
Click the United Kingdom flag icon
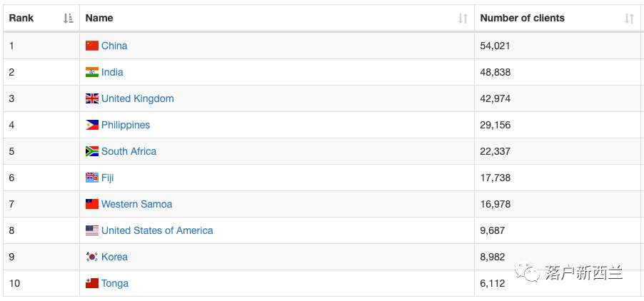[92, 98]
